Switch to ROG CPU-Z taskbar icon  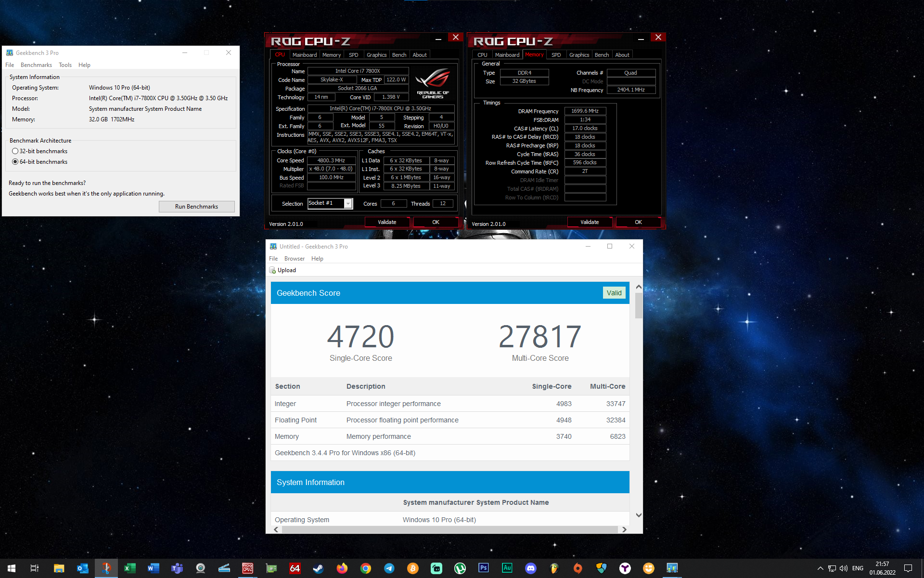click(x=247, y=568)
